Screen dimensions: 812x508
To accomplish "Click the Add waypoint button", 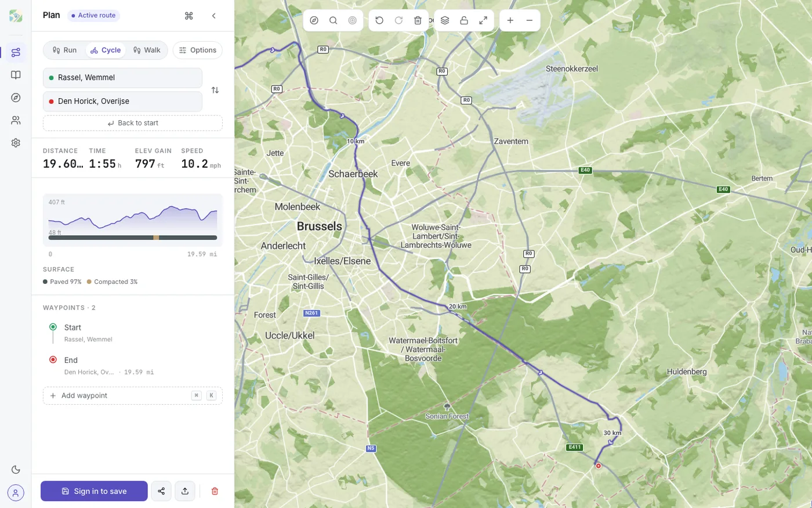I will coord(133,396).
